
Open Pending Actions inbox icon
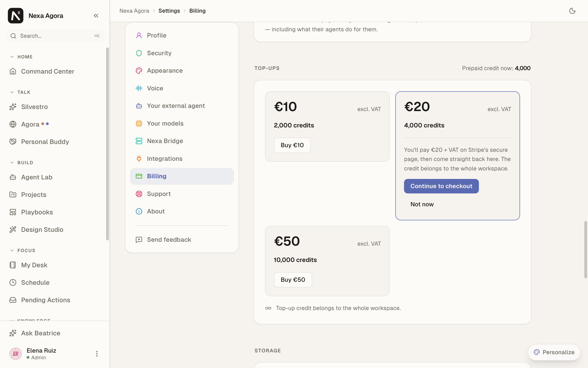(13, 300)
